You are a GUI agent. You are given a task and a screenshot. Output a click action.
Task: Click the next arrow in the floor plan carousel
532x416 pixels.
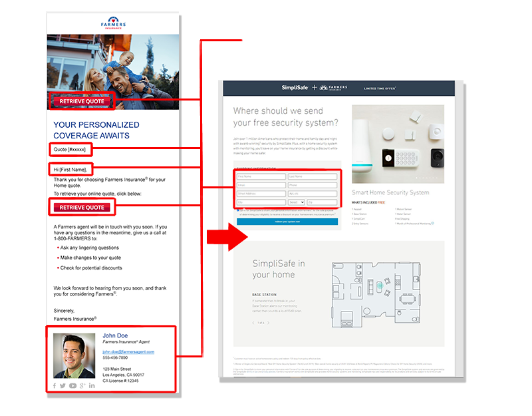point(269,322)
